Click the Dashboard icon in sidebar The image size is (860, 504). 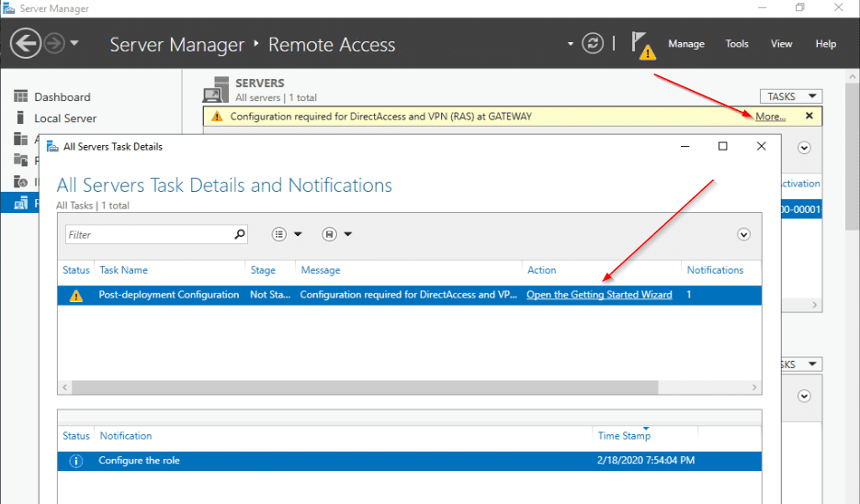point(21,96)
